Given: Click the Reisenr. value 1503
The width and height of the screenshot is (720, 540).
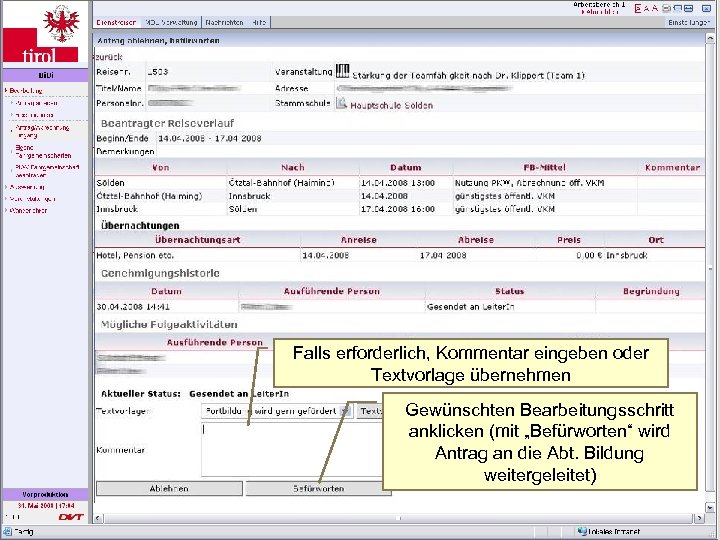Looking at the screenshot, I should pyautogui.click(x=158, y=72).
